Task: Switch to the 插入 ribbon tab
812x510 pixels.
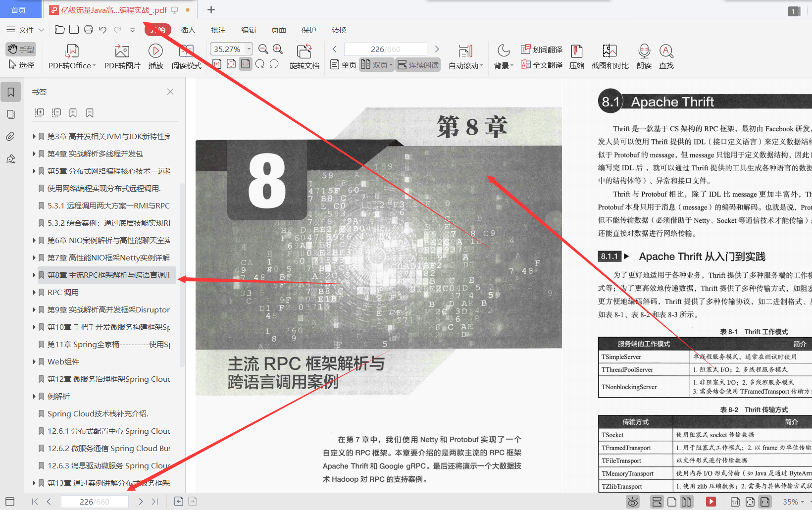Action: (x=188, y=30)
